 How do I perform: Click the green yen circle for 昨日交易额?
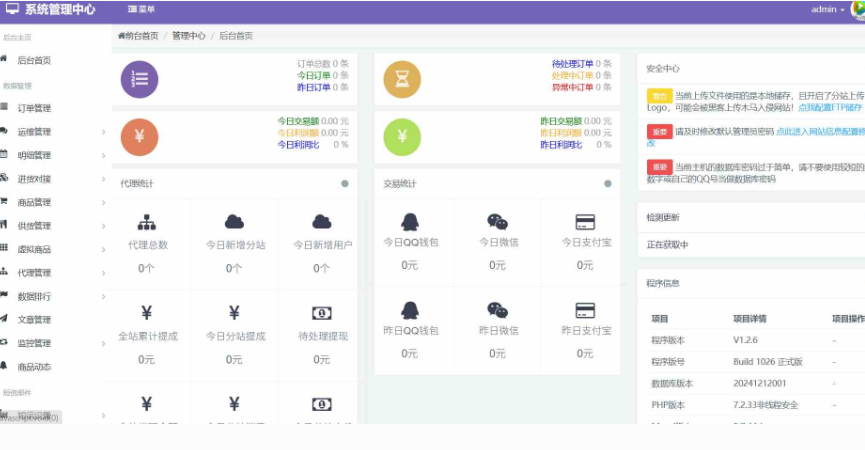point(402,137)
